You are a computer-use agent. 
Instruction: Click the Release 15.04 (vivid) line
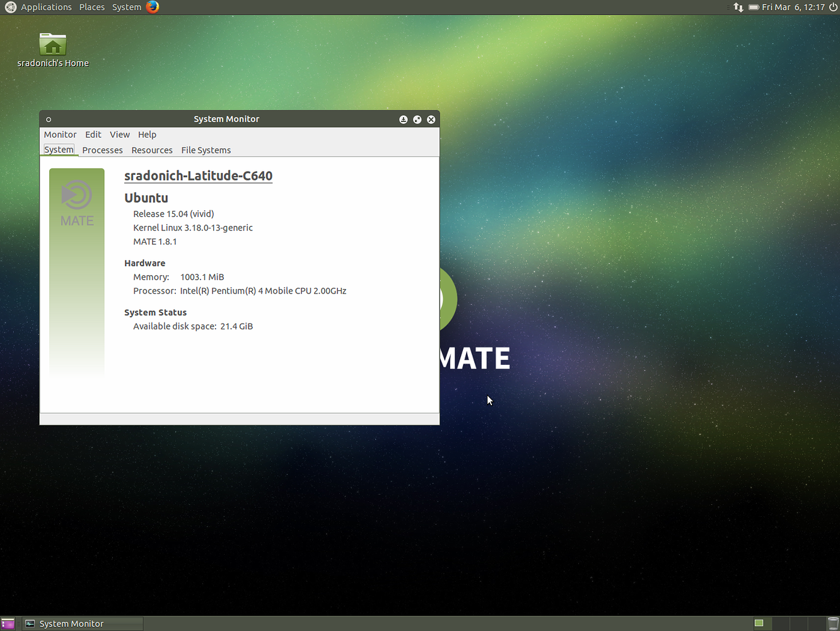[x=173, y=214]
